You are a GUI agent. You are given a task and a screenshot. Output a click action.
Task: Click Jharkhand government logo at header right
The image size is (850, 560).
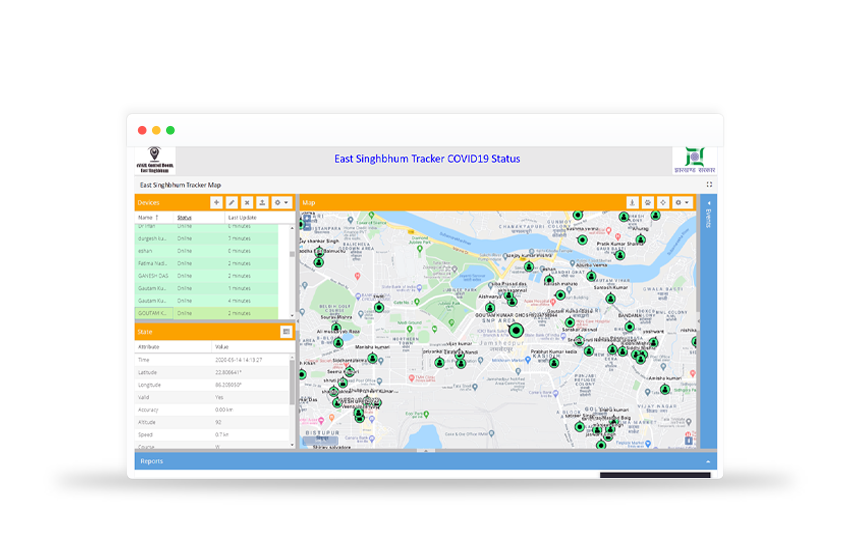[x=694, y=160]
